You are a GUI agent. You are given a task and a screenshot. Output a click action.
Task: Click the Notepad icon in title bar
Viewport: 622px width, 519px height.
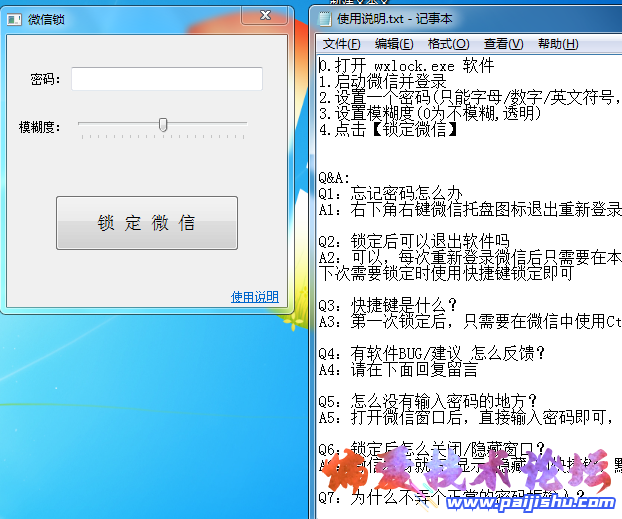coord(324,18)
